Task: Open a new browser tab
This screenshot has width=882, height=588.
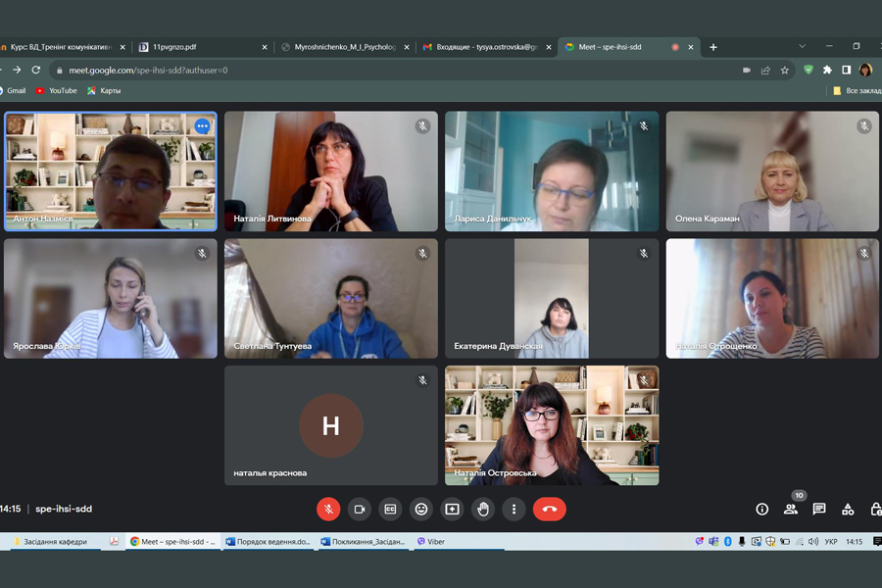Action: click(x=713, y=47)
